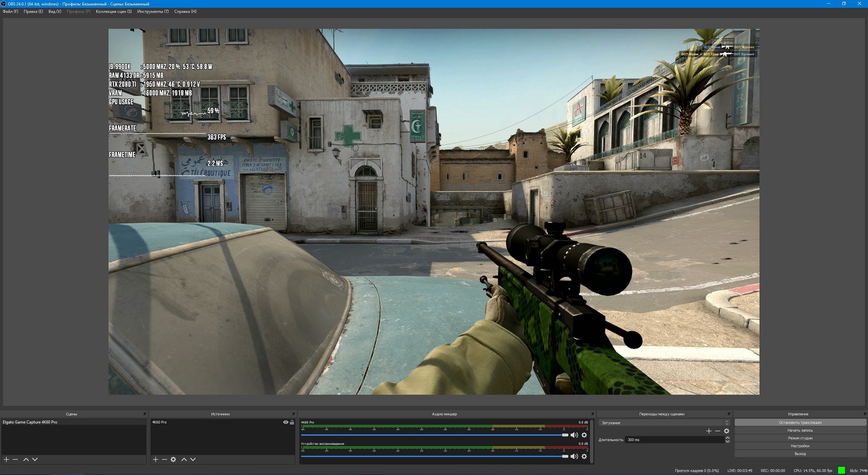Viewport: 868px width, 475px height.
Task: Open source properties gear in Источники
Action: [173, 459]
